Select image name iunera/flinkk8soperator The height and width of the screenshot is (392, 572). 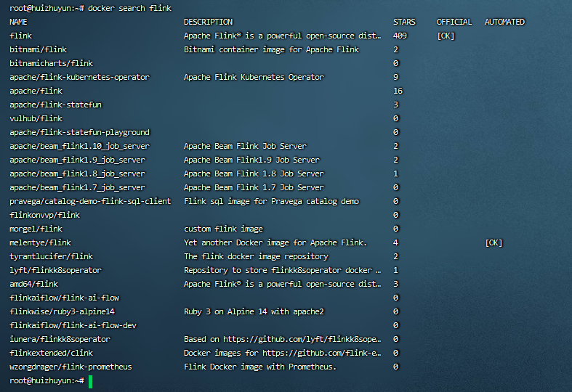(60, 339)
